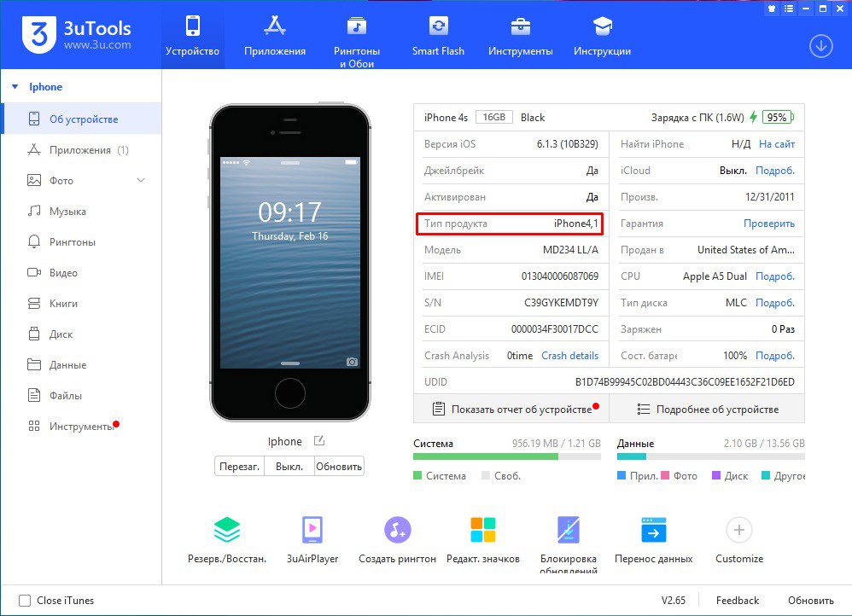Click the Перезаг. button

(240, 466)
